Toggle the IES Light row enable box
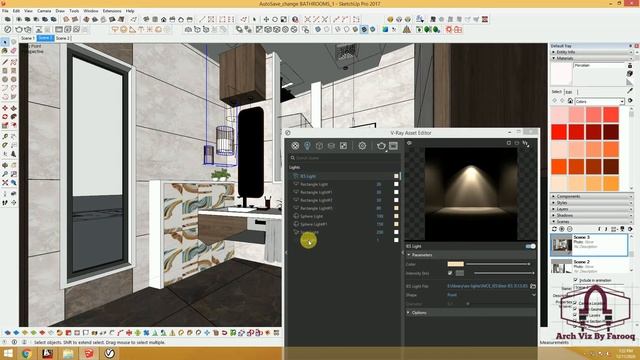Image resolution: width=640 pixels, height=360 pixels. coord(396,176)
